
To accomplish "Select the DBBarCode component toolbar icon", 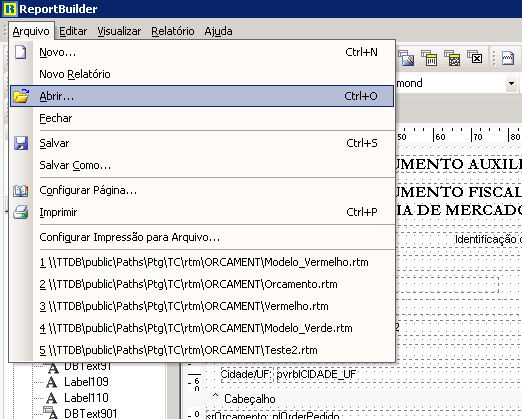I will click(x=429, y=58).
